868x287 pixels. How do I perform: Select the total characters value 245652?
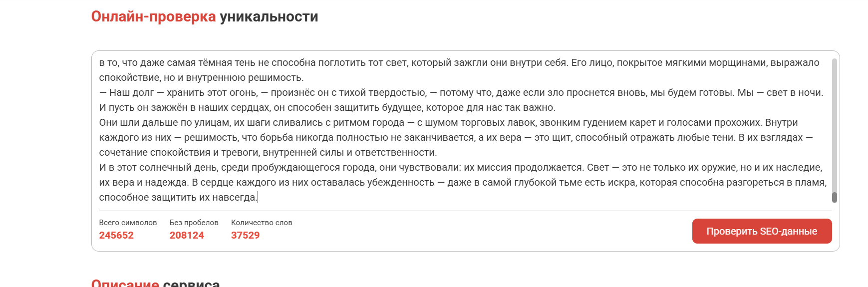pyautogui.click(x=116, y=235)
